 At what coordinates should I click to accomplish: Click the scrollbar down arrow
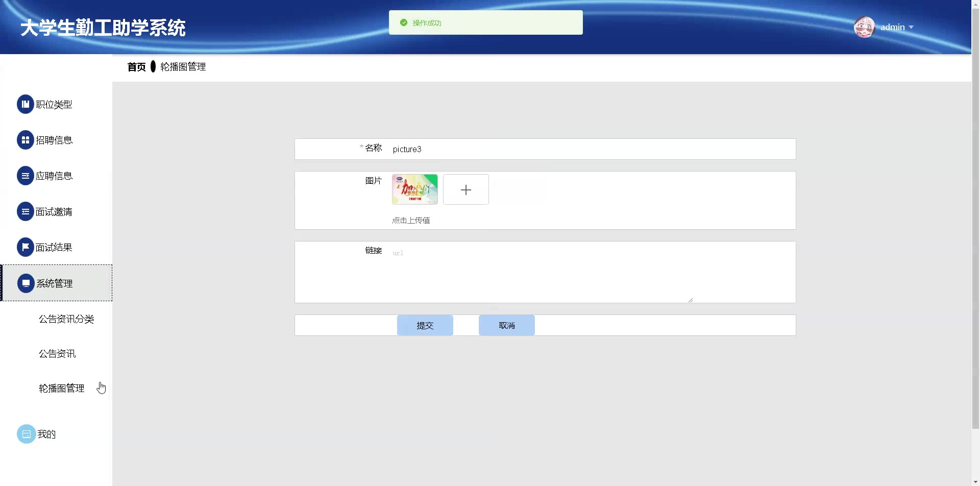coord(975,482)
